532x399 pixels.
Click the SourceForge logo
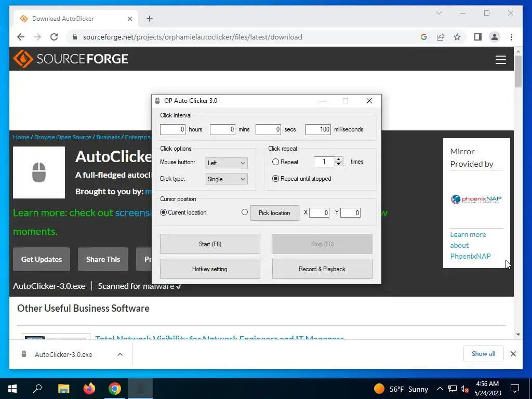[x=71, y=59]
